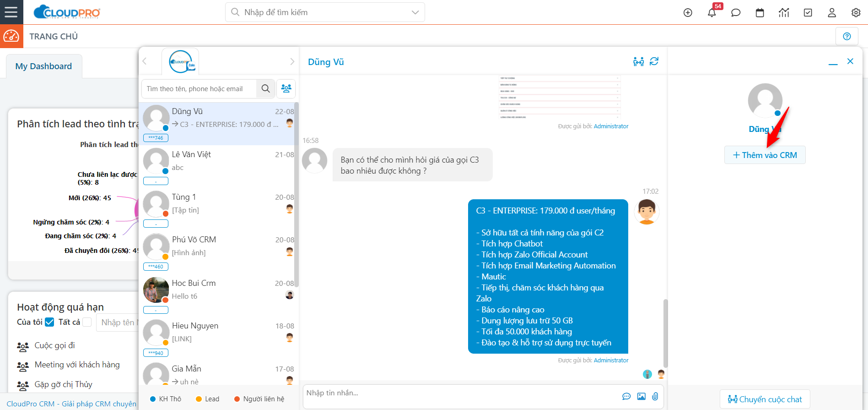
Task: Toggle the Của tôi checkbox
Action: click(49, 322)
